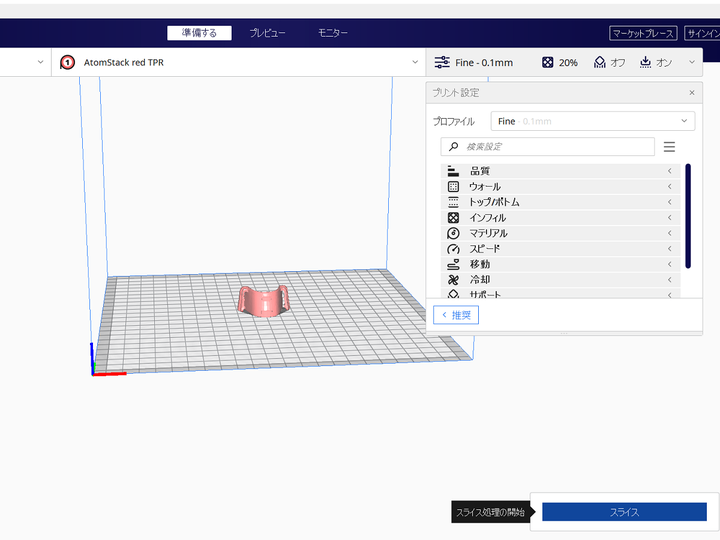Image resolution: width=720 pixels, height=540 pixels.
Task: Click the インフィル infill category icon
Action: pyautogui.click(x=453, y=218)
